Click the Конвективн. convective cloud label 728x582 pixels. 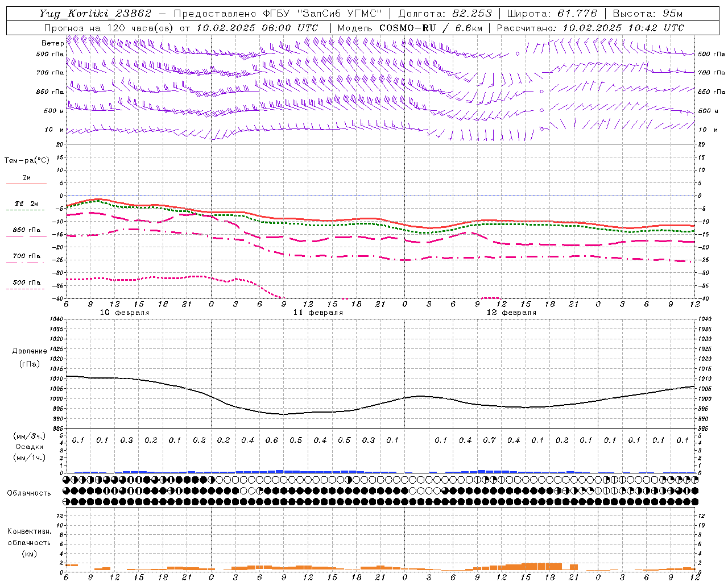tap(29, 531)
